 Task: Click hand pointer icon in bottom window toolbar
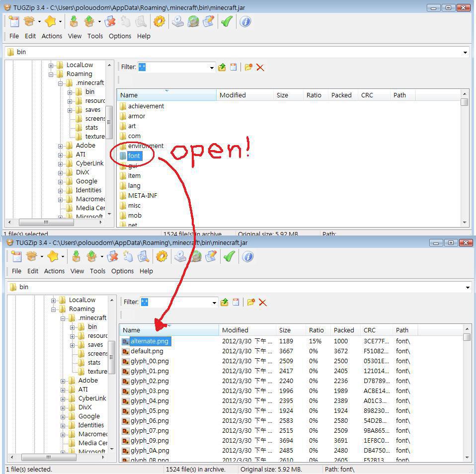(x=128, y=256)
